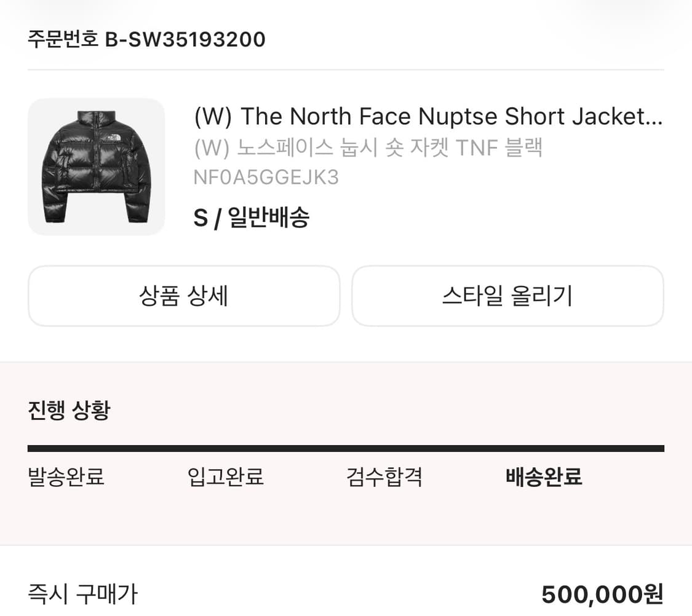The width and height of the screenshot is (692, 616).
Task: Click the 검수합격 inspection-passed step
Action: (384, 476)
